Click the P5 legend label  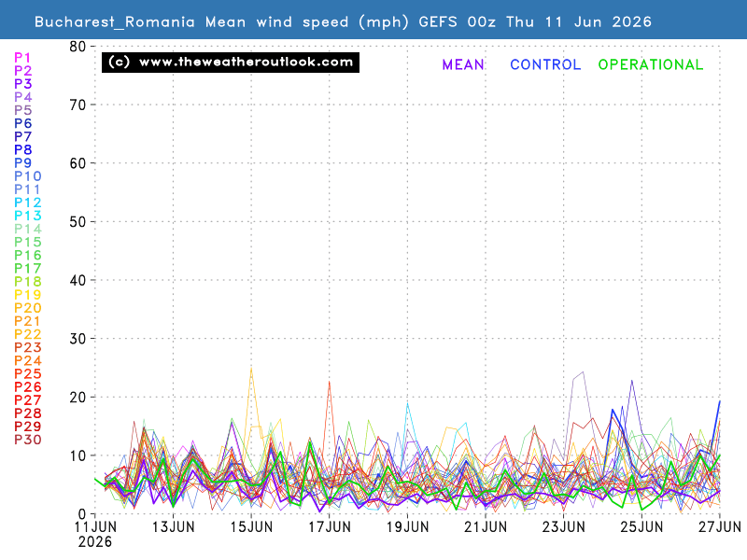point(22,110)
